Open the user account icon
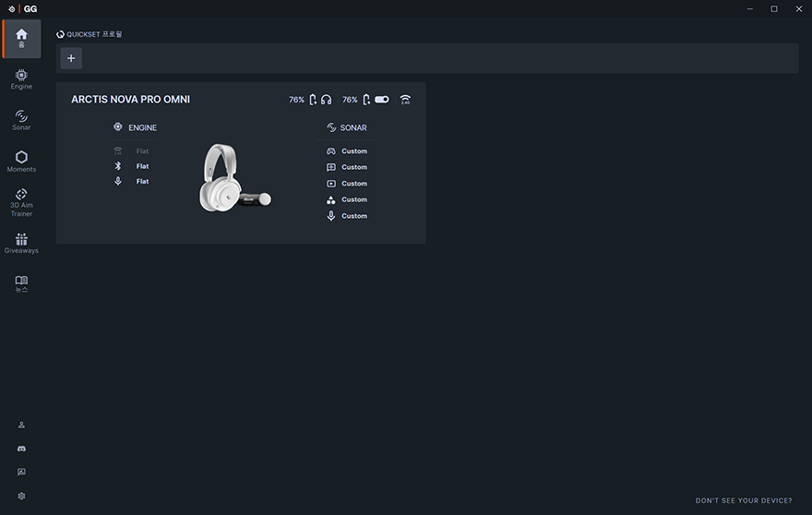 point(21,425)
